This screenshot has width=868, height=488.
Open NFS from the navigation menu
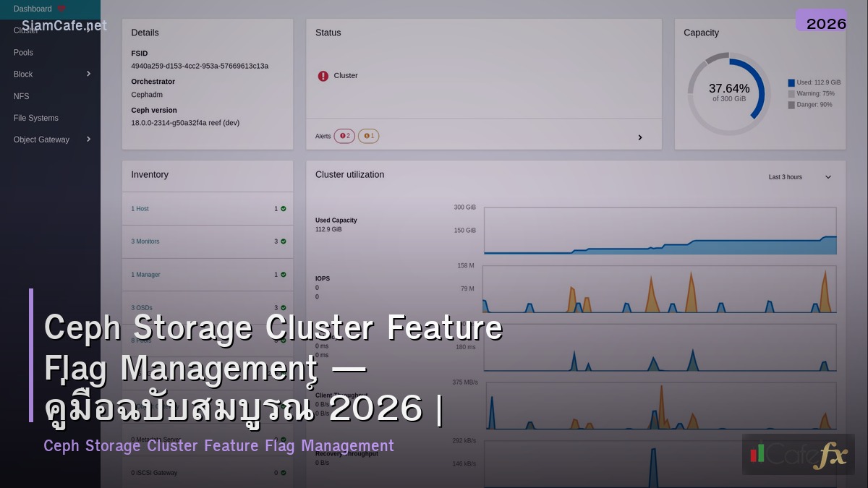coord(21,95)
